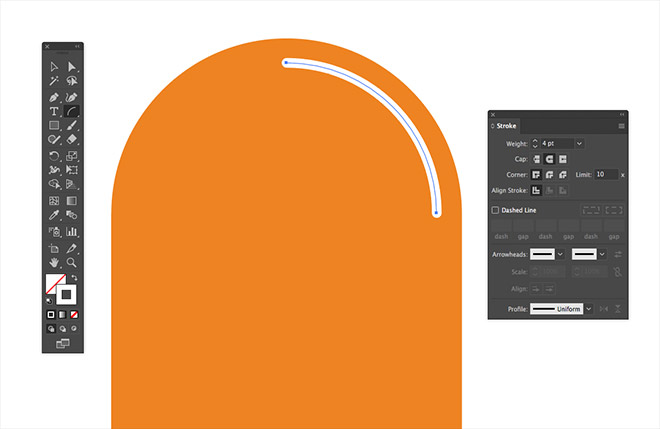Screen dimensions: 660x429
Task: Select the Paintbrush tool
Action: pyautogui.click(x=72, y=125)
